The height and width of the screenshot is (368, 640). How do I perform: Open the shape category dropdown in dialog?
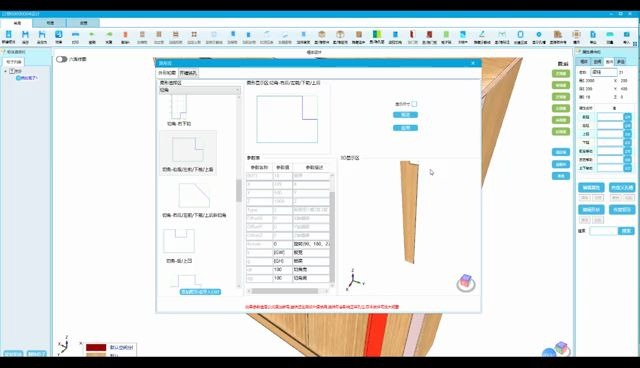[x=199, y=90]
